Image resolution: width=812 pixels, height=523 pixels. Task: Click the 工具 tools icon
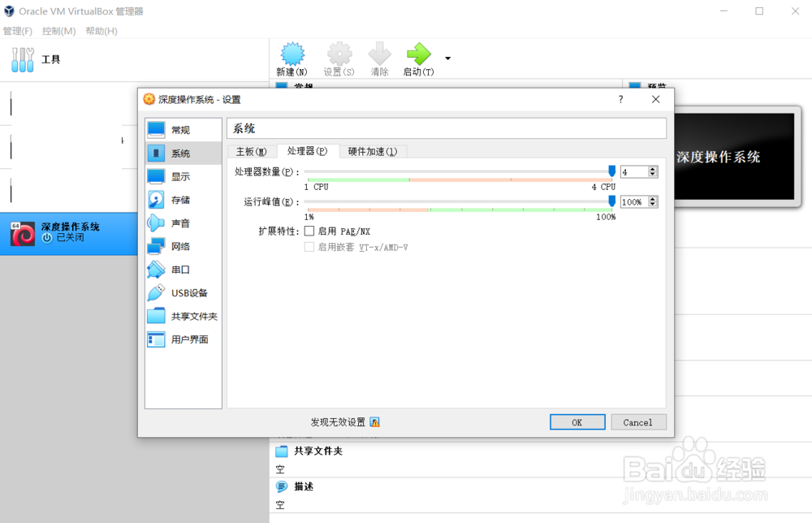(22, 59)
